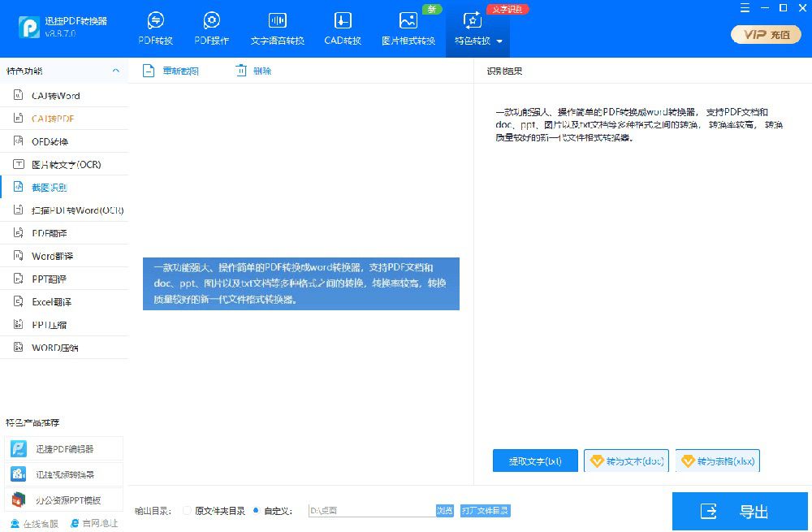Open the main menu hamburger in title bar

click(x=745, y=8)
